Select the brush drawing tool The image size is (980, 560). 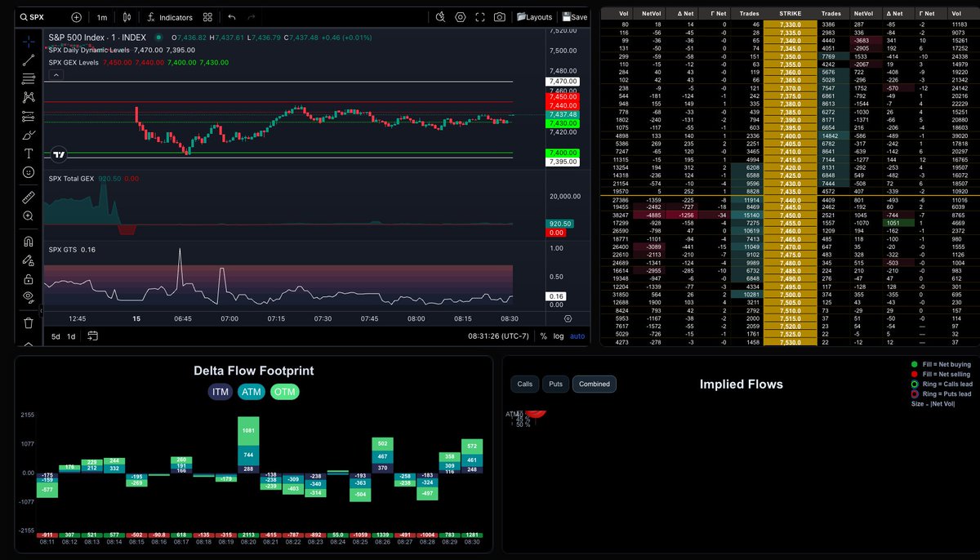click(x=29, y=134)
